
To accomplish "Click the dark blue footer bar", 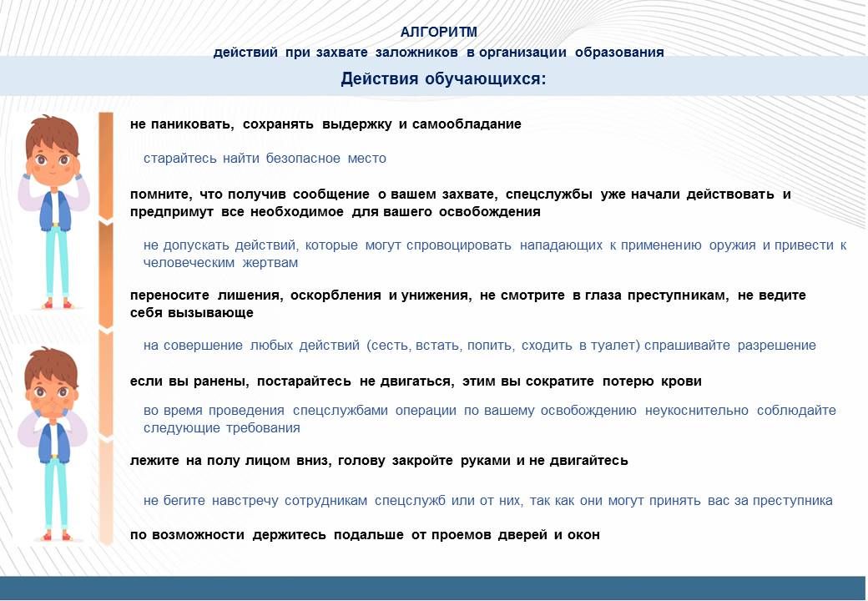I will tap(434, 588).
